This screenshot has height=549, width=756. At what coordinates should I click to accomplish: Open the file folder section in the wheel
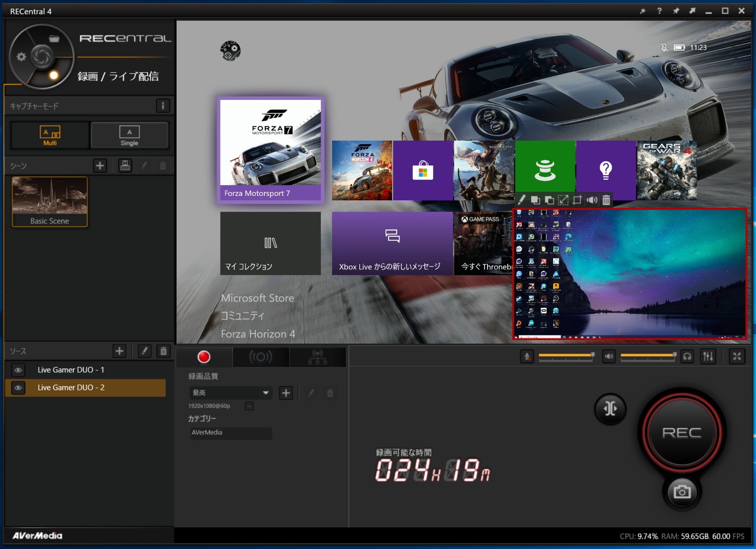click(x=54, y=39)
